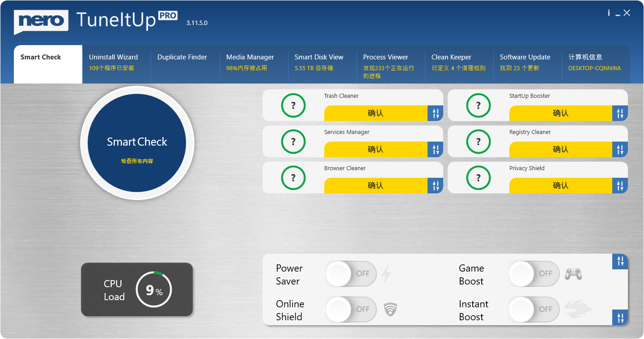Image resolution: width=644 pixels, height=339 pixels.
Task: Open StartUp Booster settings sliders icon
Action: tap(620, 113)
